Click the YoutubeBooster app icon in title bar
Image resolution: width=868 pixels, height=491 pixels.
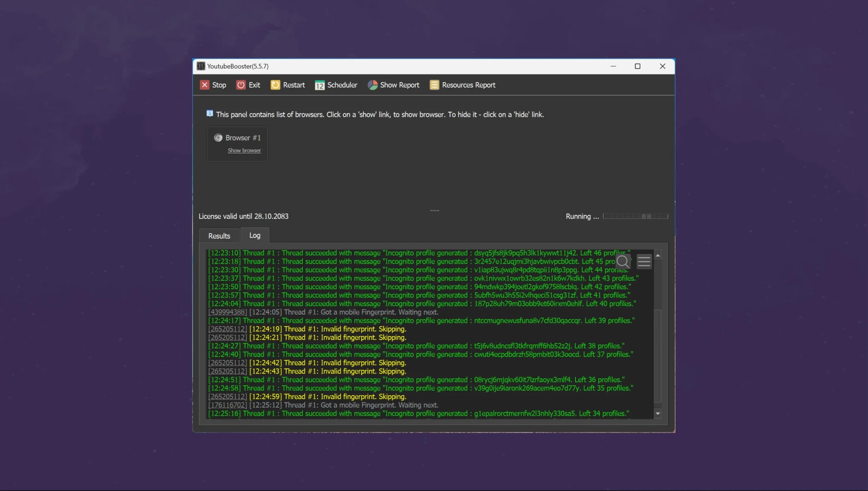tap(201, 66)
